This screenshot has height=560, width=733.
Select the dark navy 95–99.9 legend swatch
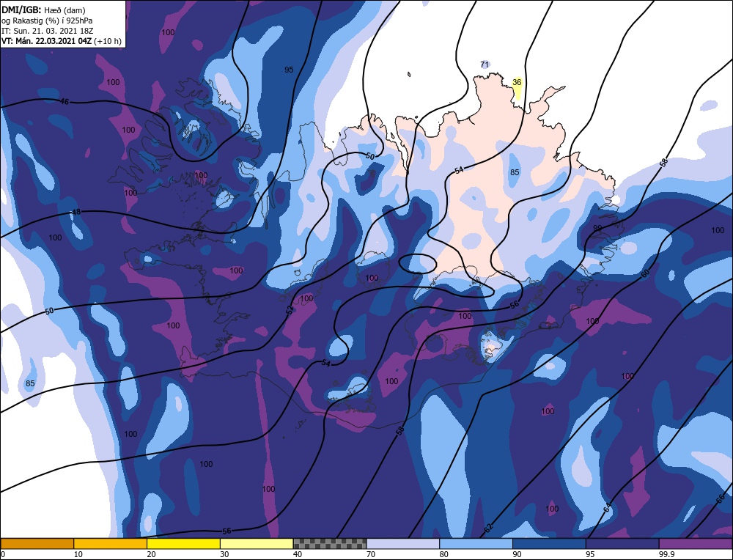[x=622, y=543]
